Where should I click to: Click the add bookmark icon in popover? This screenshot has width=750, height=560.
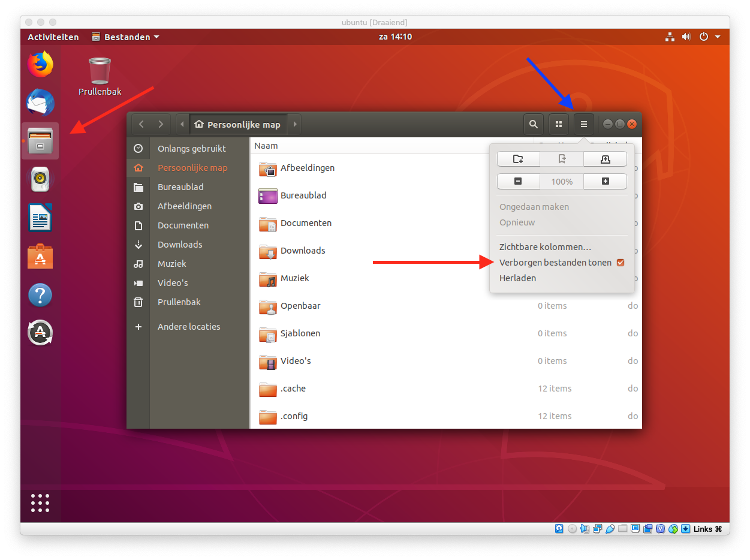[x=562, y=159]
